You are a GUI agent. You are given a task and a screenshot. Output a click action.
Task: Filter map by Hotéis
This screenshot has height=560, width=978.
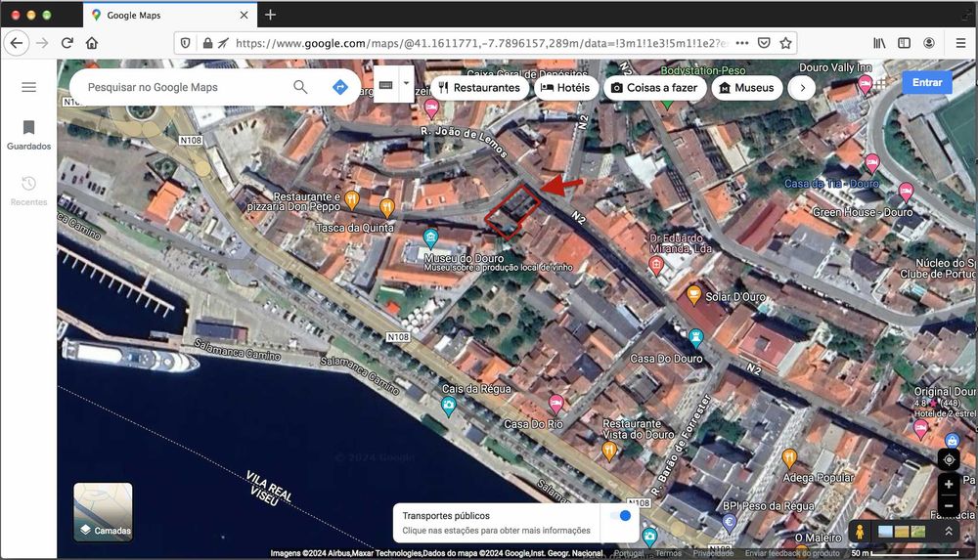tap(566, 88)
